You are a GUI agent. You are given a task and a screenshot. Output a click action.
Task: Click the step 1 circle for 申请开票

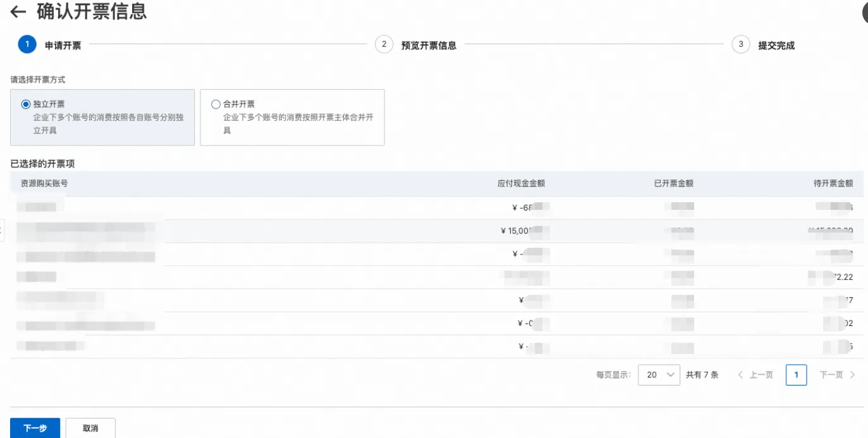click(x=26, y=44)
